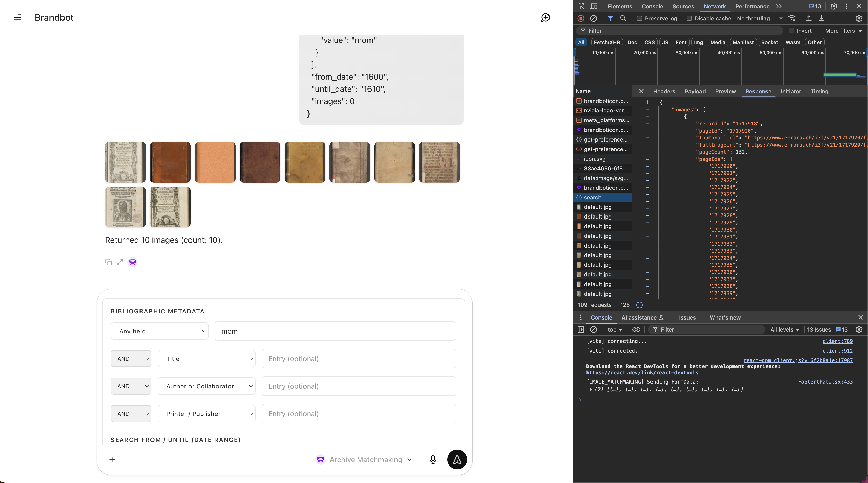Expand the Archive Matchmaking mode selector
The image size is (868, 483).
point(366,460)
